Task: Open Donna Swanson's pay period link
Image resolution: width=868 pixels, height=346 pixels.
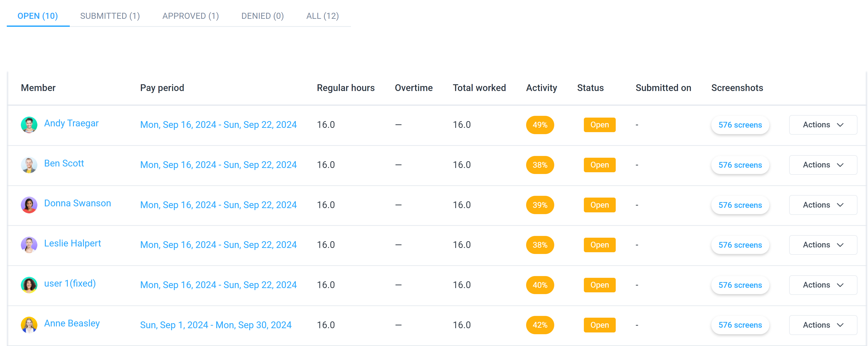Action: coord(218,205)
